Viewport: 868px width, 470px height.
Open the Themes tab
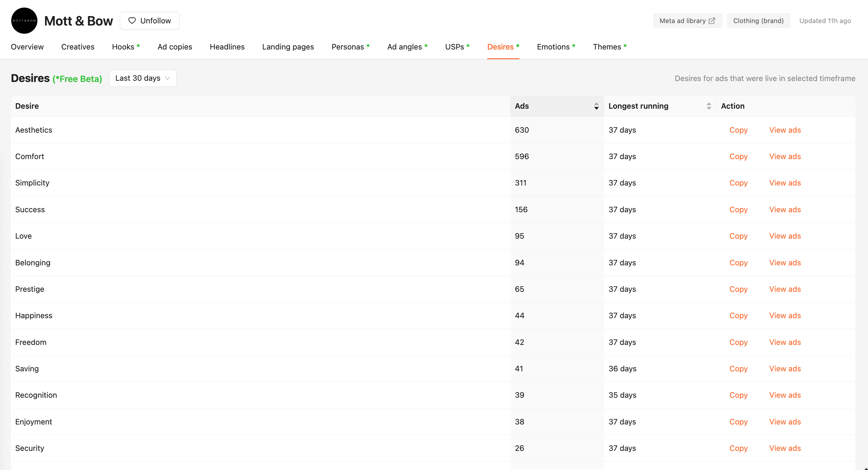pos(607,47)
